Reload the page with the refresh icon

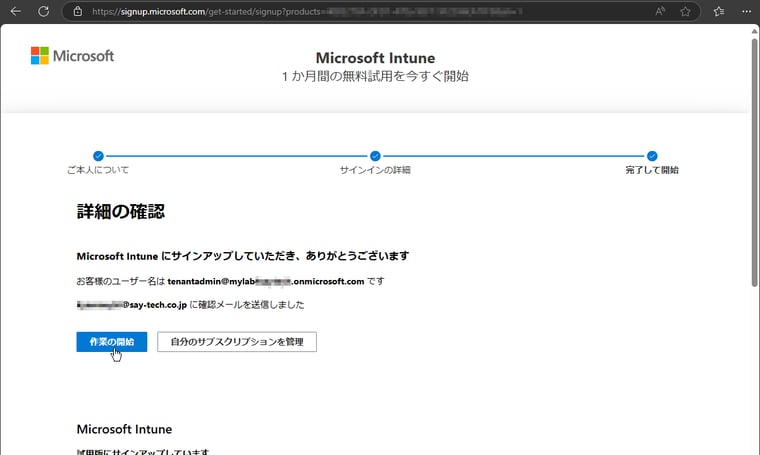tap(44, 11)
